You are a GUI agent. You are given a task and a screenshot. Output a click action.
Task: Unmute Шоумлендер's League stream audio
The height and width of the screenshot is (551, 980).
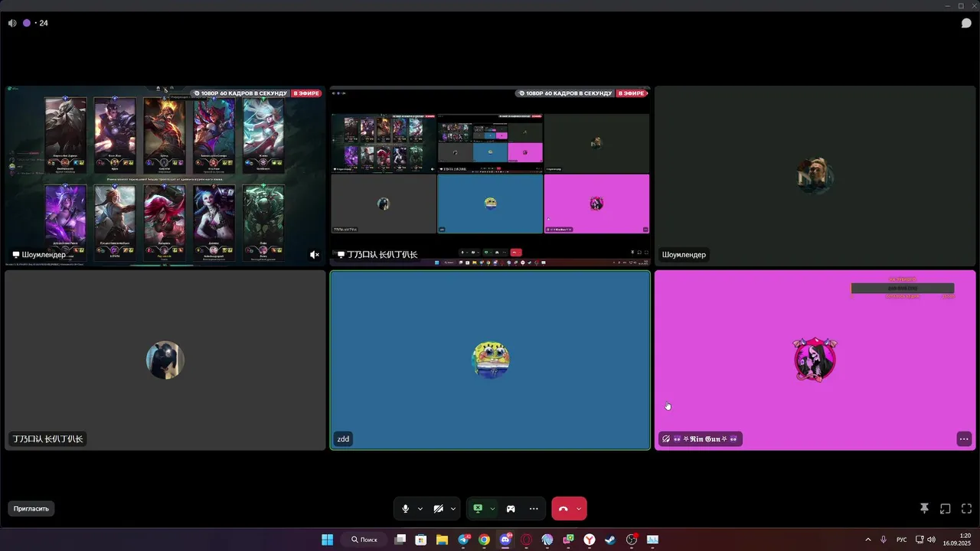(314, 254)
